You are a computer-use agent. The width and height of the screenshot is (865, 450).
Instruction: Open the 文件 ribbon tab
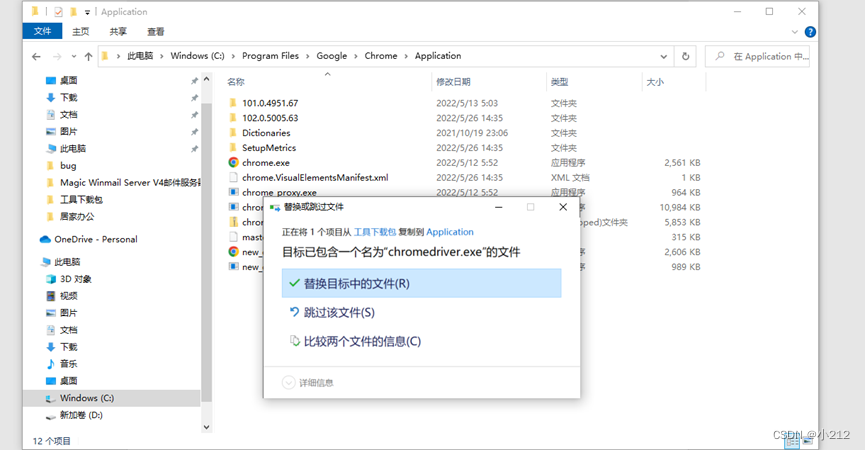(x=42, y=31)
